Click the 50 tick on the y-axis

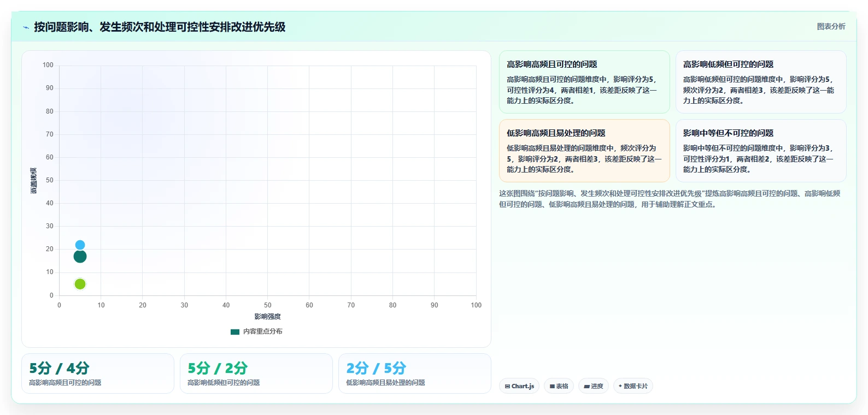click(50, 180)
